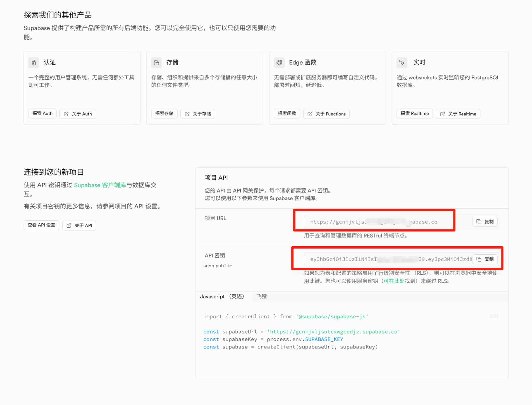532x405 pixels.
Task: Click the supabaseUrl string in the code
Action: coord(334,332)
